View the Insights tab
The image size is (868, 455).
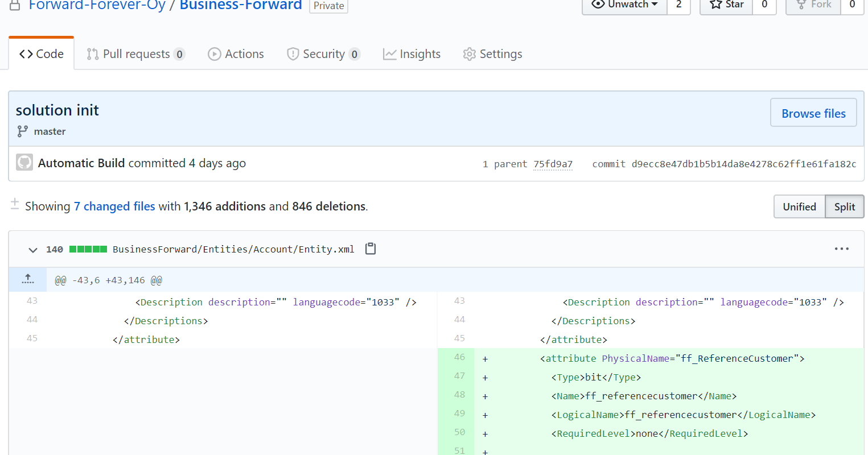(x=412, y=54)
